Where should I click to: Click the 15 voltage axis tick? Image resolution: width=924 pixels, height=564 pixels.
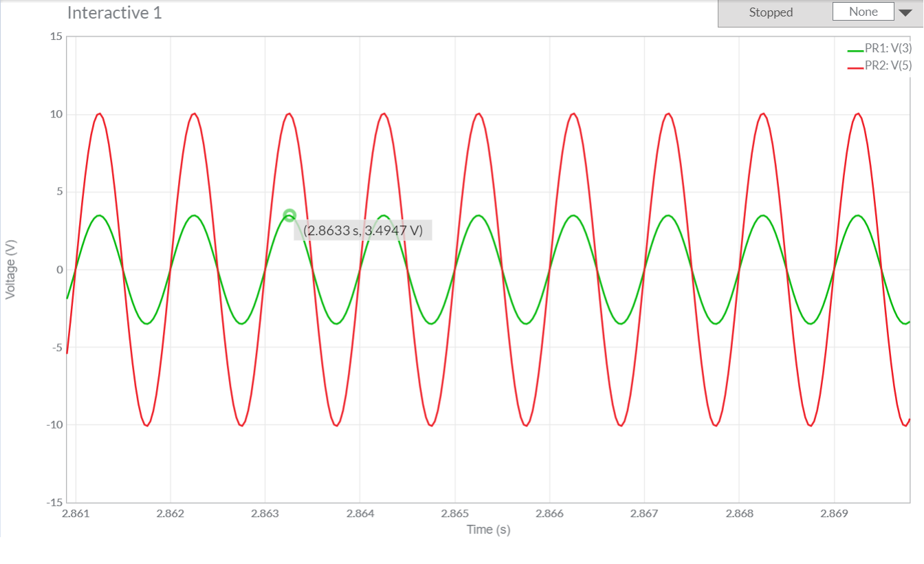pos(56,36)
